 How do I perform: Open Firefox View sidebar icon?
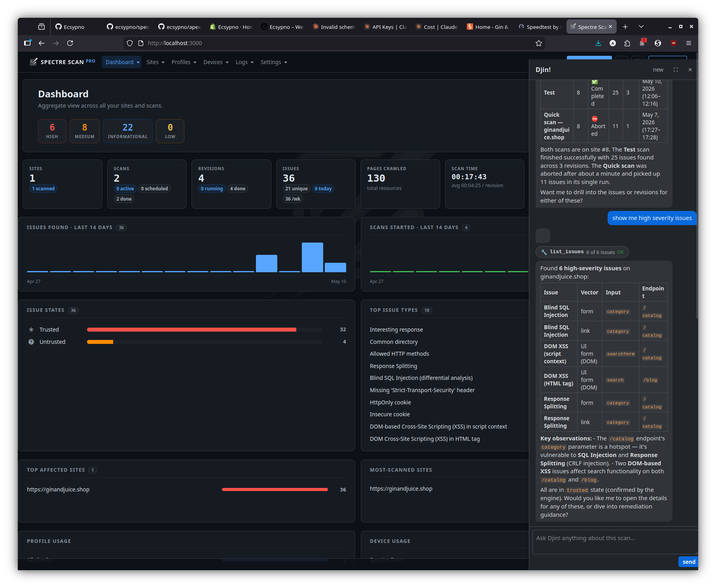(x=42, y=27)
